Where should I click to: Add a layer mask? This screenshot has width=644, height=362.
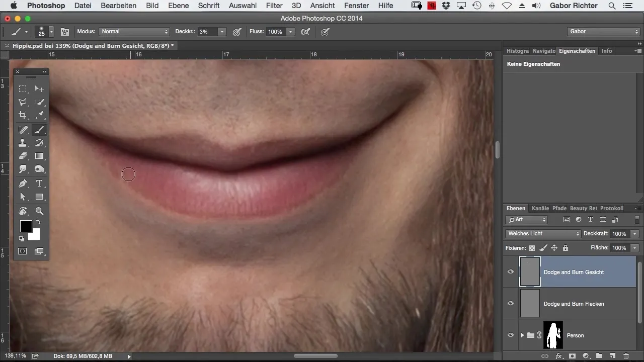pyautogui.click(x=572, y=356)
